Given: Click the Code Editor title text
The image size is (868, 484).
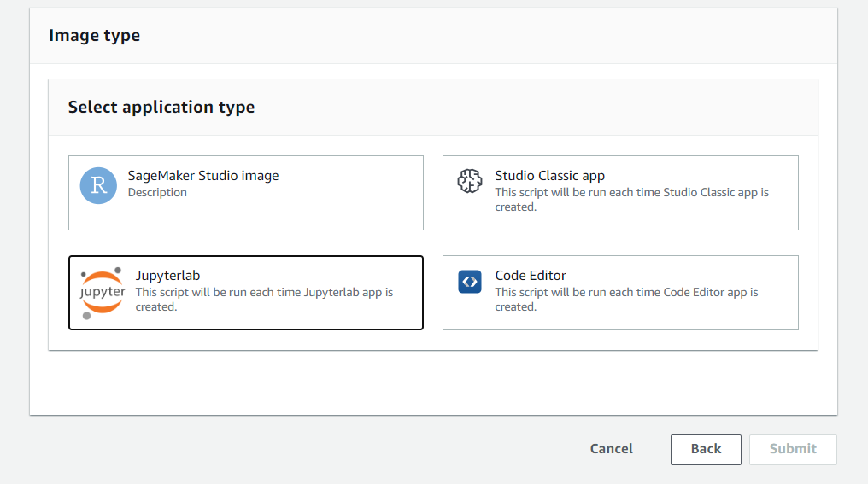Looking at the screenshot, I should (x=531, y=276).
